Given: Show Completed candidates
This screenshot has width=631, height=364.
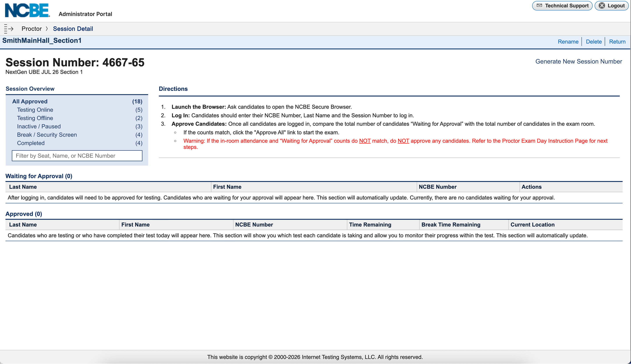Looking at the screenshot, I should click(x=31, y=143).
